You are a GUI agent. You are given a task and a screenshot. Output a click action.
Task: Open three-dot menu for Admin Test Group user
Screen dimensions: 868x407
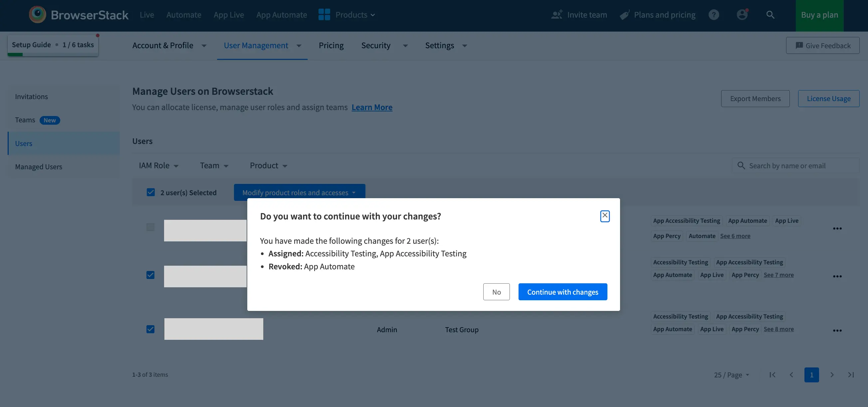click(x=837, y=331)
